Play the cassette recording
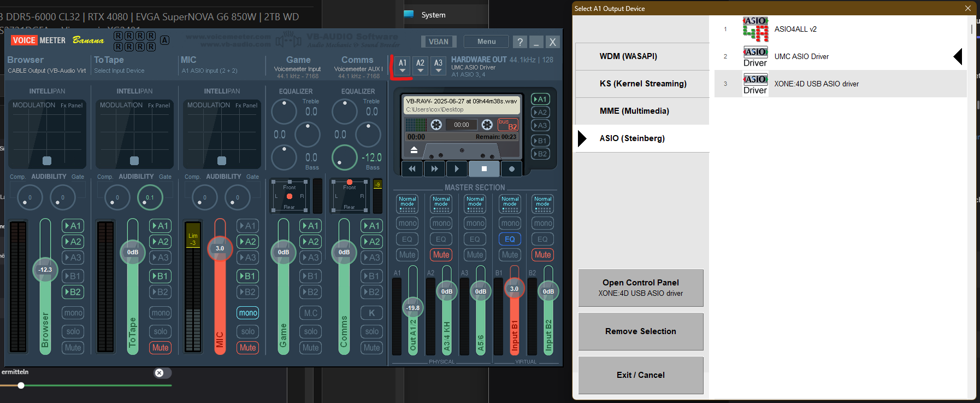 457,169
